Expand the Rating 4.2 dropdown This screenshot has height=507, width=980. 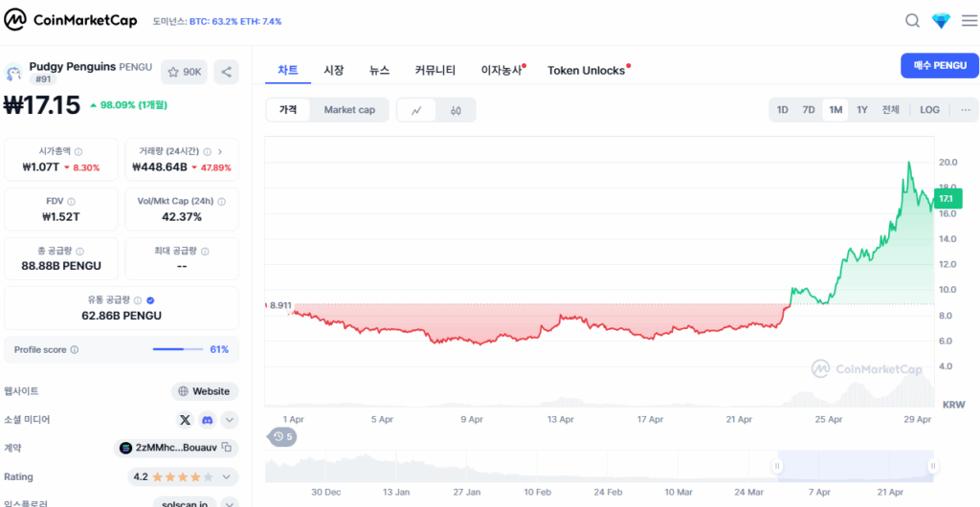(x=226, y=477)
